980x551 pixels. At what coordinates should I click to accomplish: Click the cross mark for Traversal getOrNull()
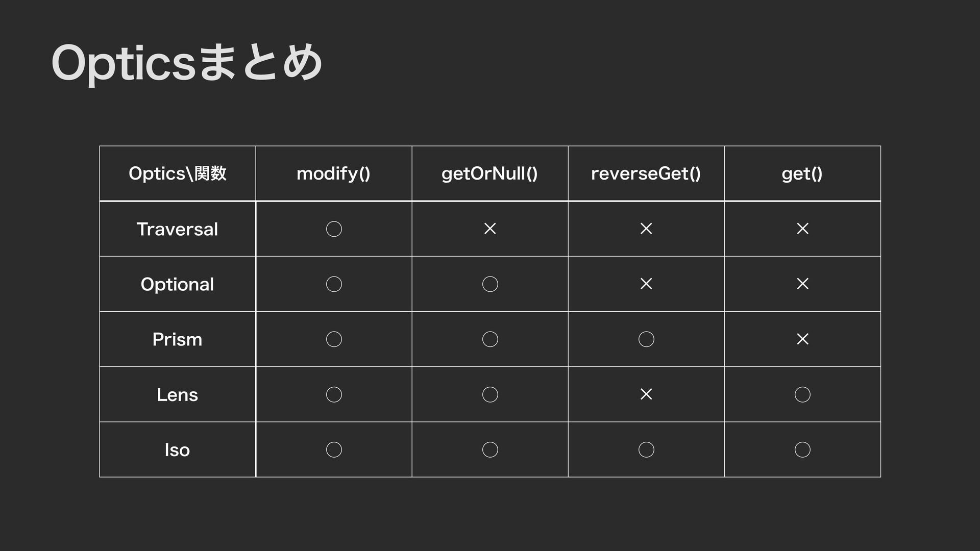click(x=490, y=229)
